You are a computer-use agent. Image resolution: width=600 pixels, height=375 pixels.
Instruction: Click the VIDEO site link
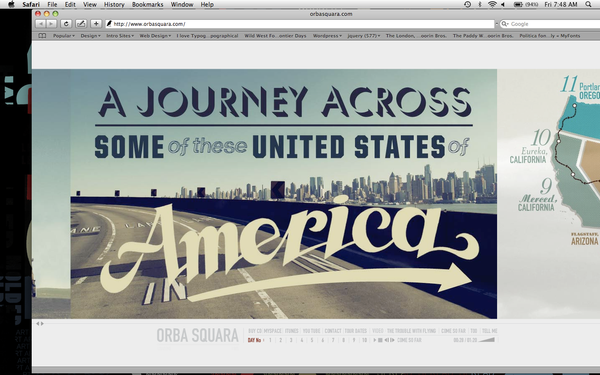click(378, 331)
